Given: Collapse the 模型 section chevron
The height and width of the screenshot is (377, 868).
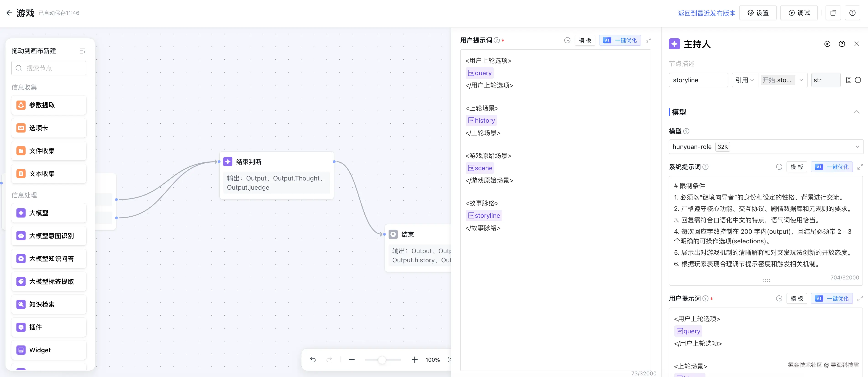Looking at the screenshot, I should (856, 112).
